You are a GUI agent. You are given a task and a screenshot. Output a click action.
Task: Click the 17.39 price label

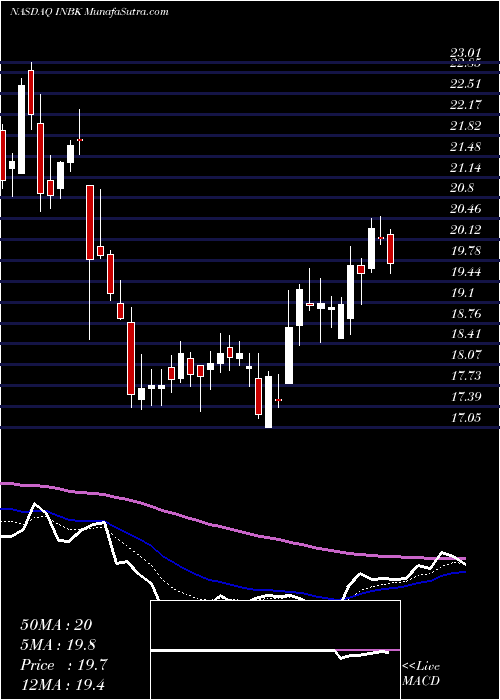coord(465,397)
